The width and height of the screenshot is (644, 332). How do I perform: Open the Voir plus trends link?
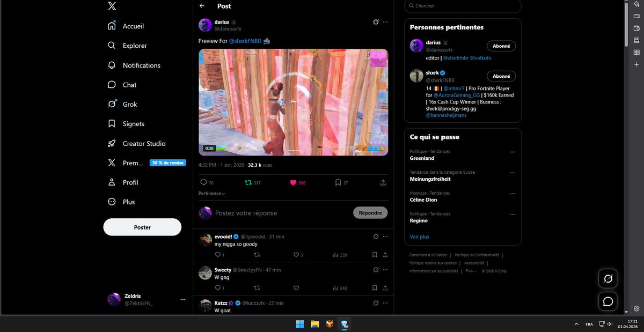tap(419, 237)
